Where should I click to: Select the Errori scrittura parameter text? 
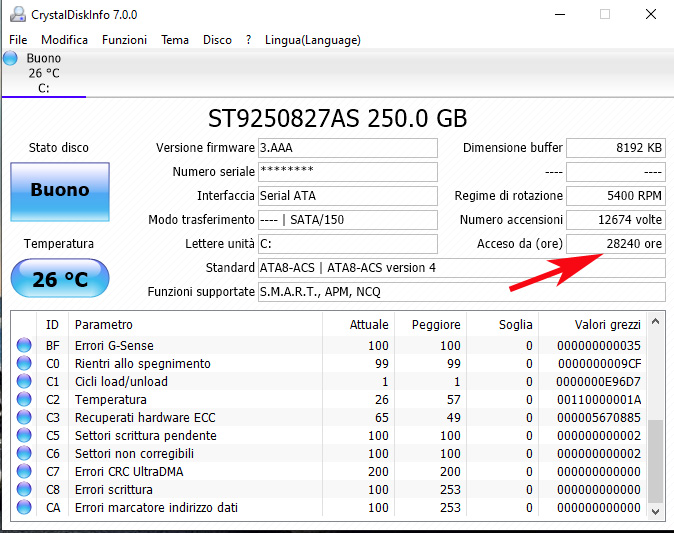click(113, 490)
